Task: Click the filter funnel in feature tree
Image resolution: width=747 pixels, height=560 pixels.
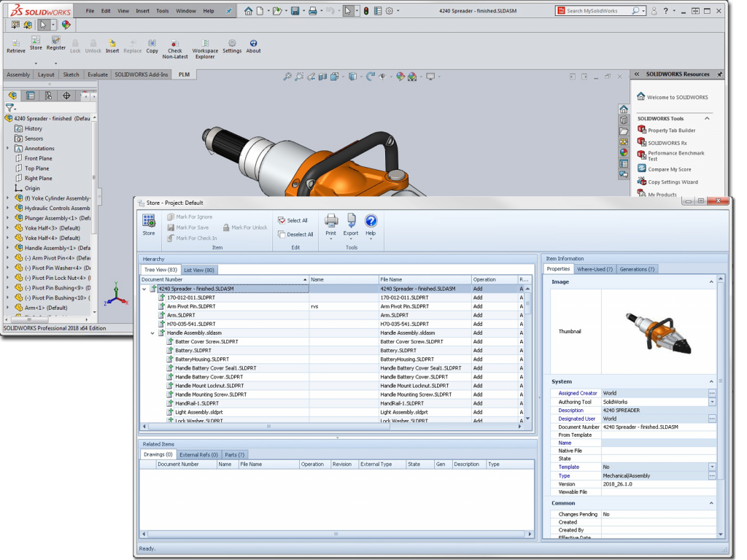Action: pos(9,108)
